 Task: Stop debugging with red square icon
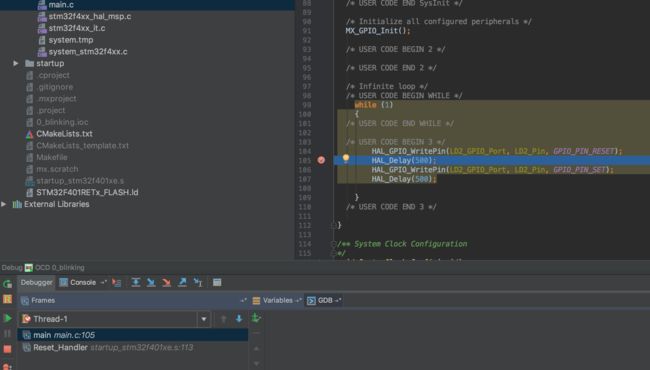7,349
